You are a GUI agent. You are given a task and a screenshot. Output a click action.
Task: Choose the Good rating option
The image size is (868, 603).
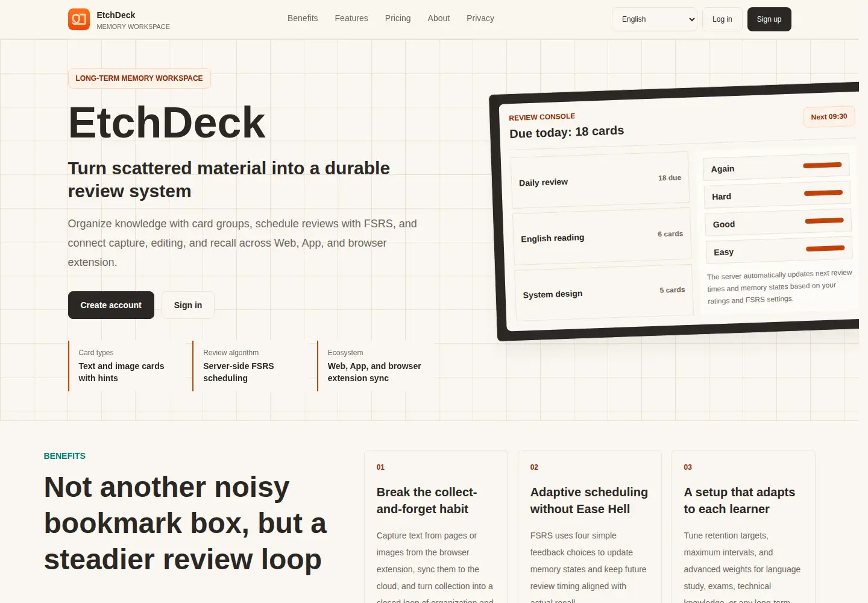778,223
